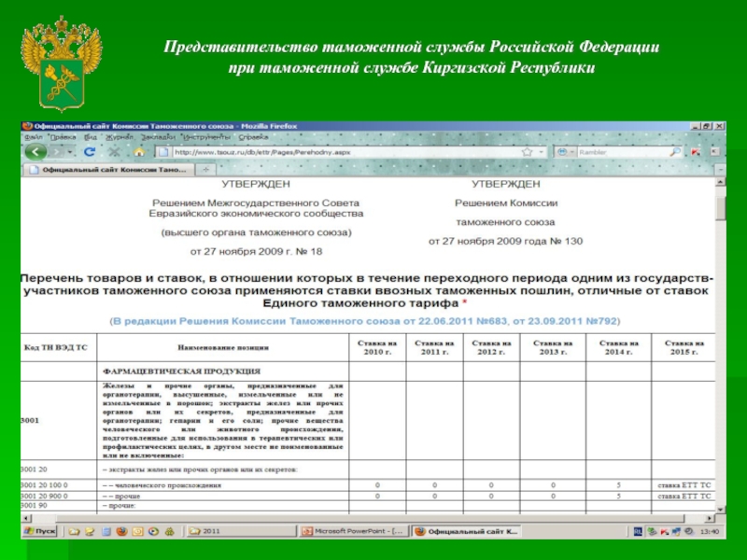Click the vertical scrollbar down arrow
Screen dimensions: 747x560
click(x=721, y=509)
